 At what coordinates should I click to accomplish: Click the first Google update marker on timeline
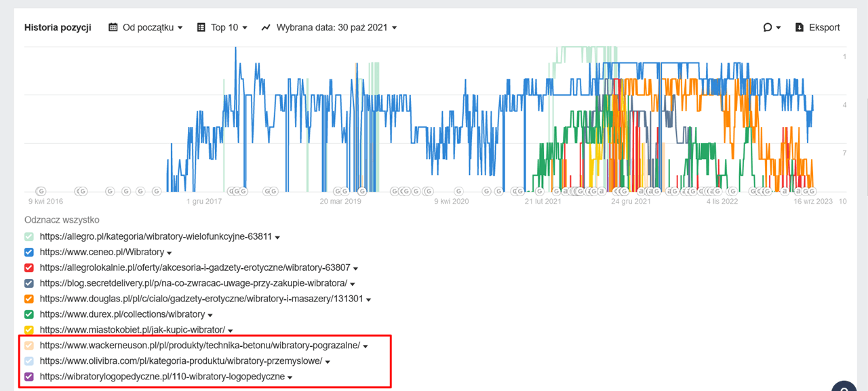41,191
